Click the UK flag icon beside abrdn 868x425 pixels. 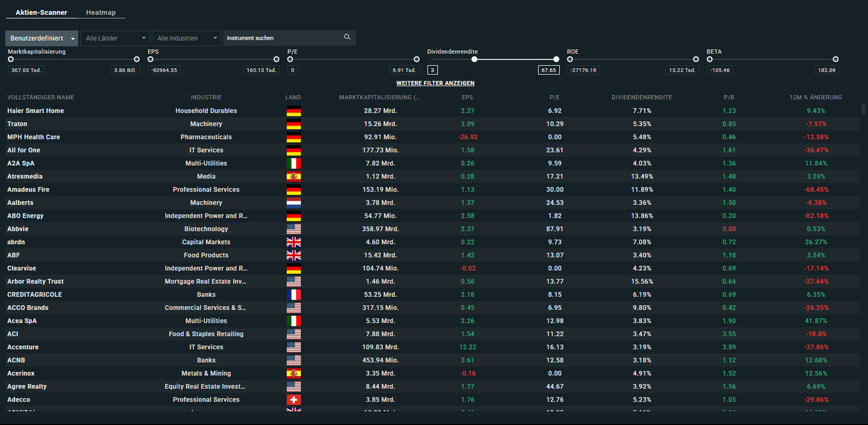[x=294, y=242]
